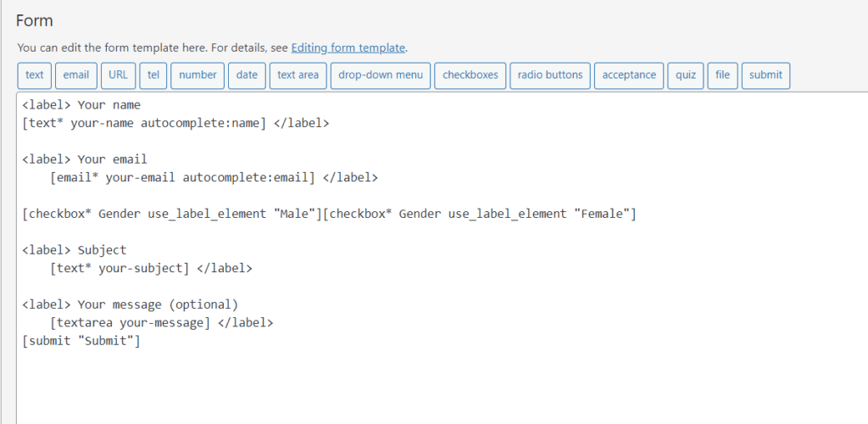Viewport: 868px width, 424px height.
Task: Add a quiz field tag
Action: [686, 75]
